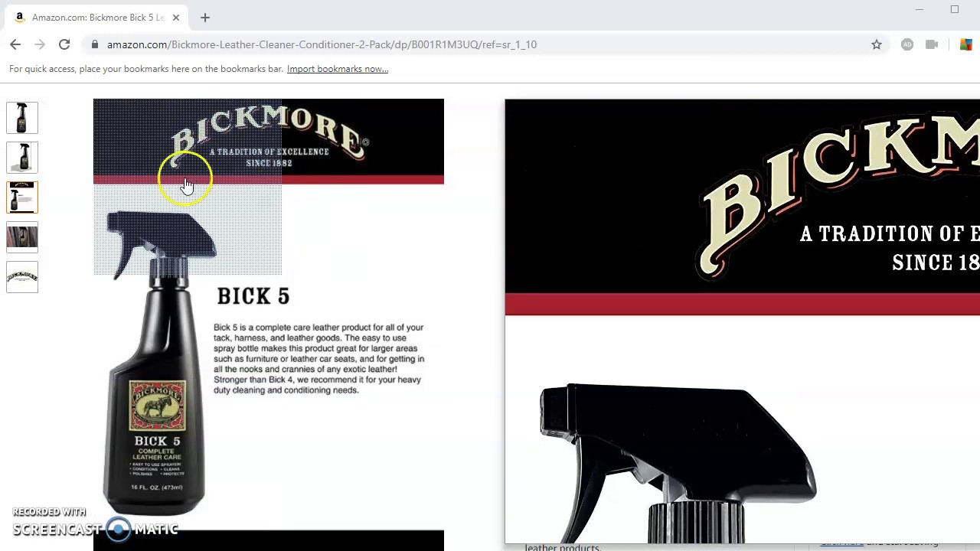
Task: Open Import bookmarks now link
Action: 338,69
